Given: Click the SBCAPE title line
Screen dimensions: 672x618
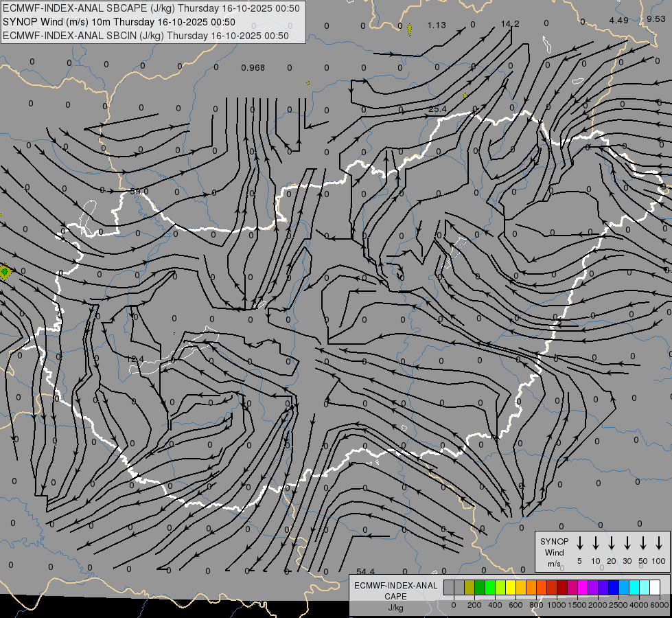Looking at the screenshot, I should click(x=151, y=8).
